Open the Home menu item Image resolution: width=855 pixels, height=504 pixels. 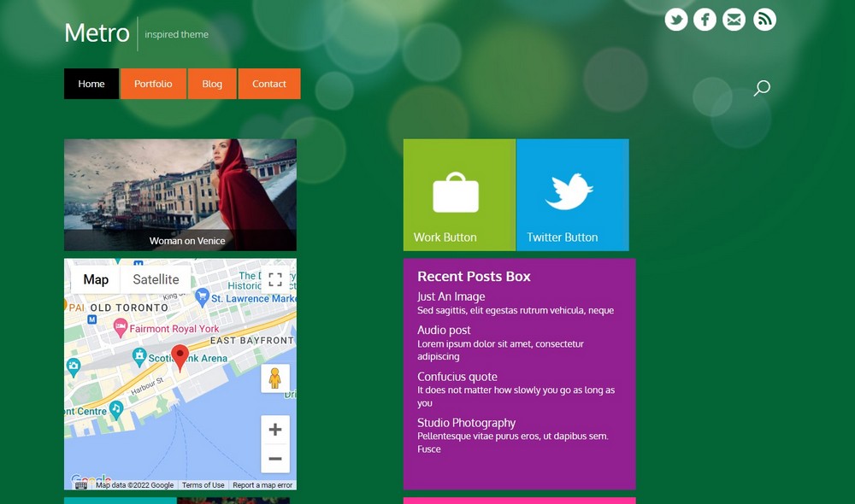(x=91, y=84)
